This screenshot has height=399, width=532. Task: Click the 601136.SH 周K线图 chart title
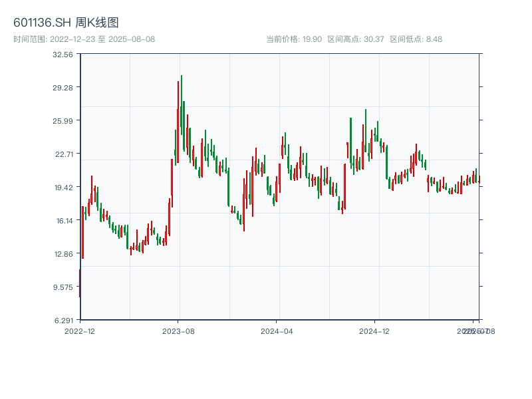point(66,23)
